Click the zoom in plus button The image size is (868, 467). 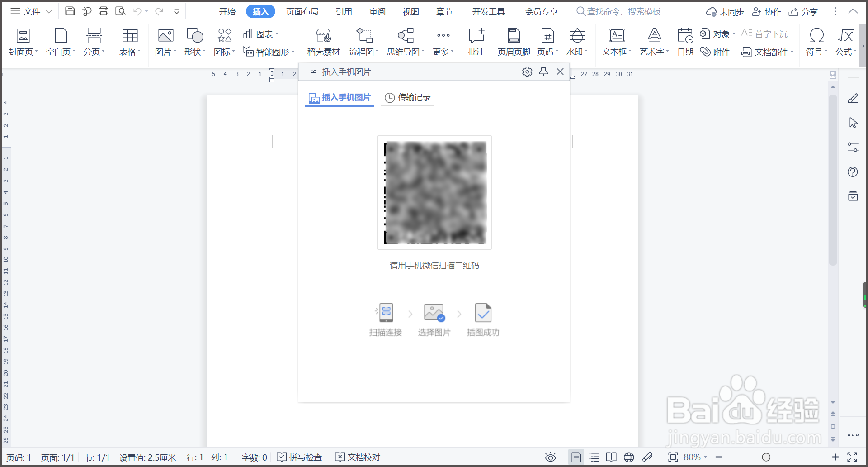click(x=835, y=457)
